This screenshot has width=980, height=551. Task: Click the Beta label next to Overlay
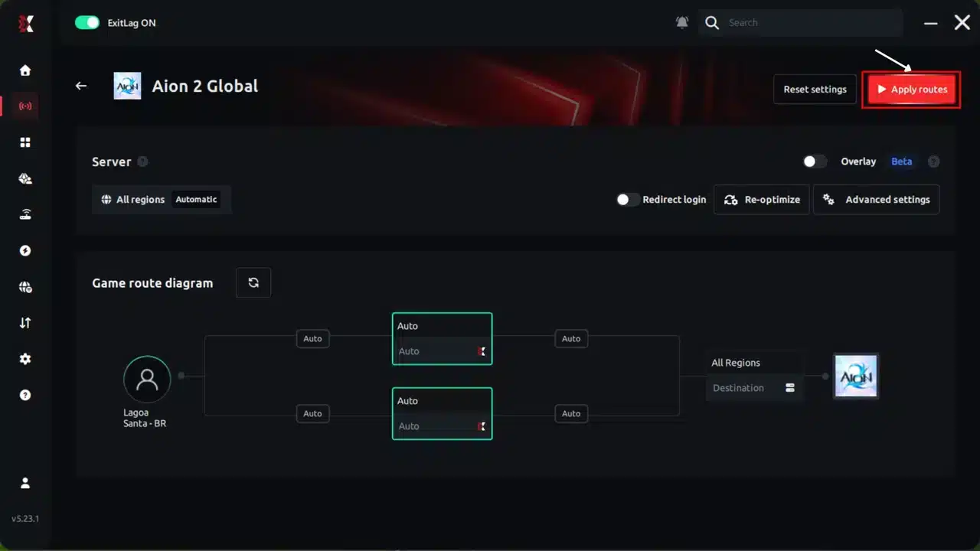902,161
